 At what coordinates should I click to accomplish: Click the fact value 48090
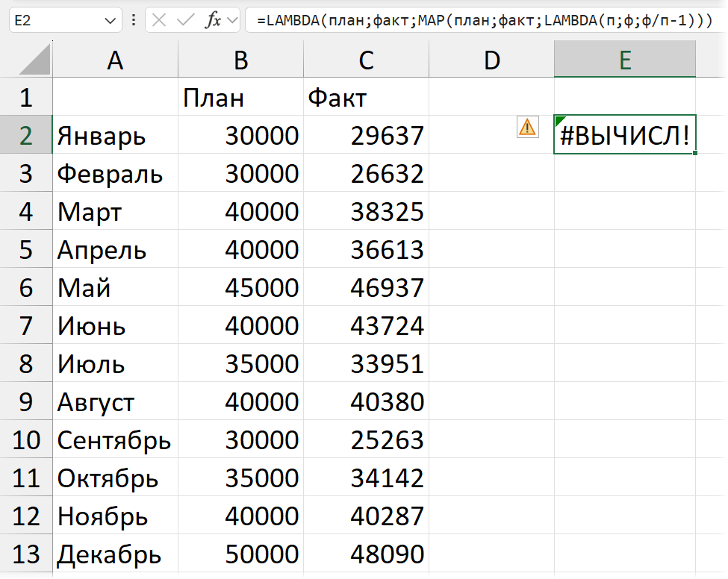(366, 553)
